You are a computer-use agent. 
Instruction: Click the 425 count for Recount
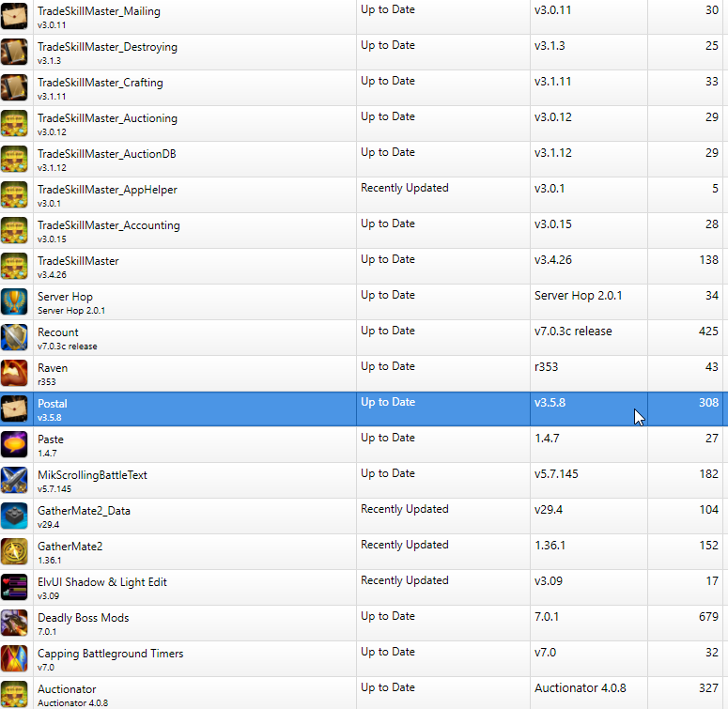pos(708,331)
